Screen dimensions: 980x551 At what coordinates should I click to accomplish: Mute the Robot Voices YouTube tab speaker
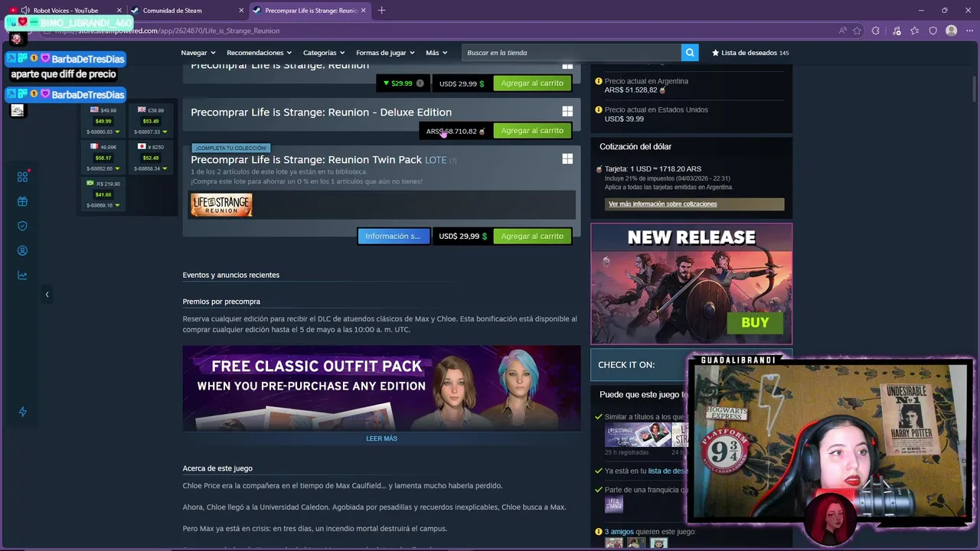25,11
